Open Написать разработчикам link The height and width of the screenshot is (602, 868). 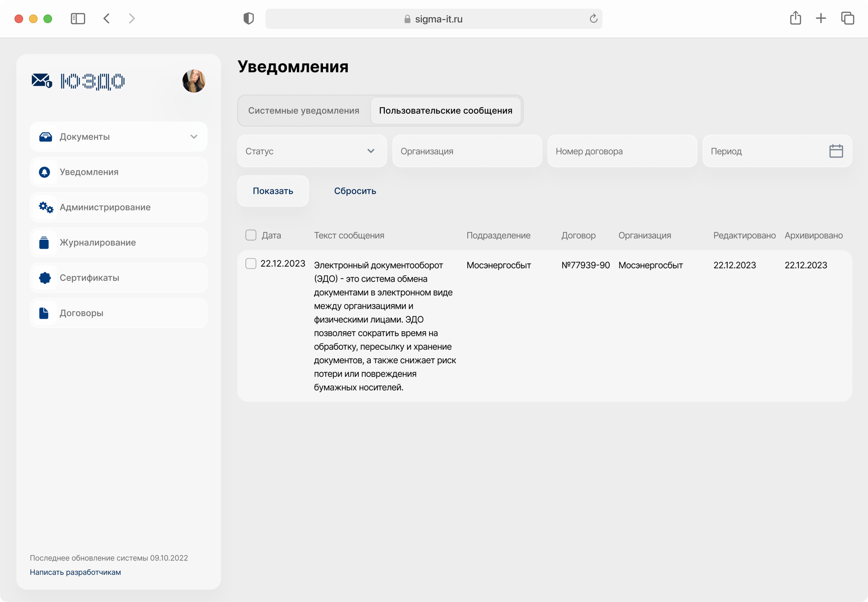tap(75, 572)
